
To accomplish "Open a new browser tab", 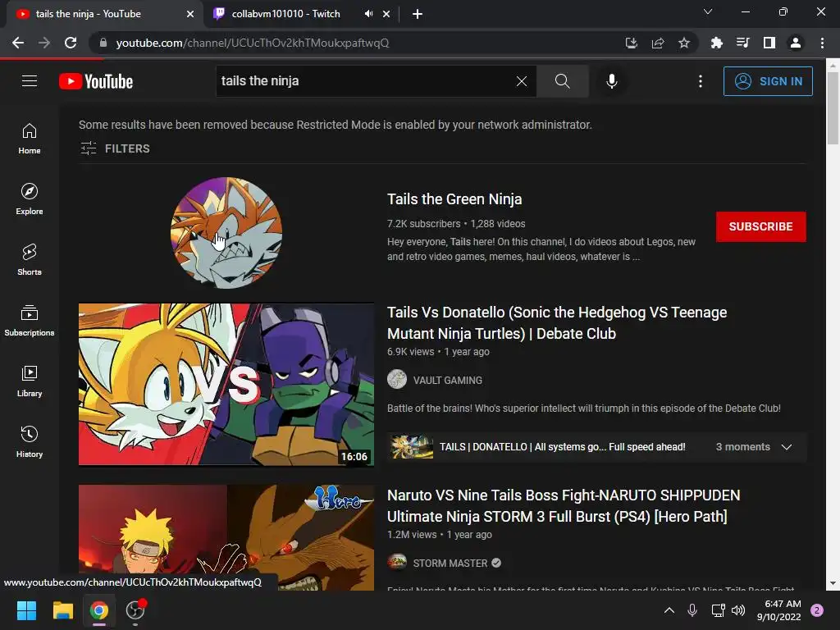I will 418,14.
